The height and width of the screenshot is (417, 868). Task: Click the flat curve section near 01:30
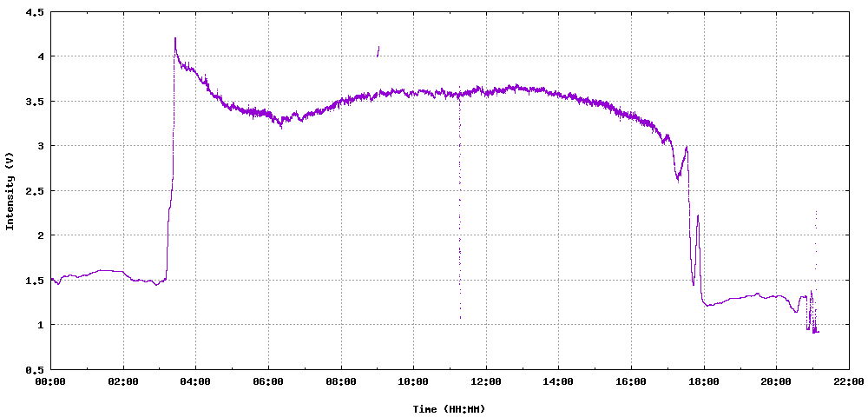pyautogui.click(x=105, y=270)
